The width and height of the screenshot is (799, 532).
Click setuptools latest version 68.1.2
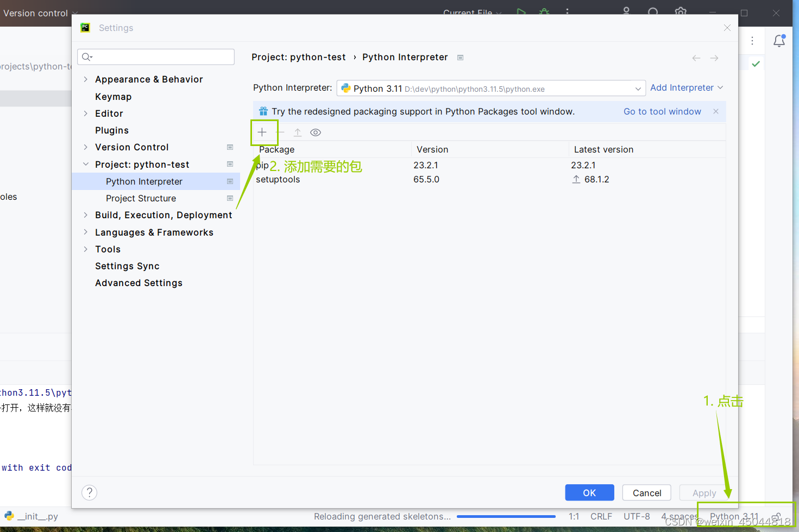tap(596, 179)
